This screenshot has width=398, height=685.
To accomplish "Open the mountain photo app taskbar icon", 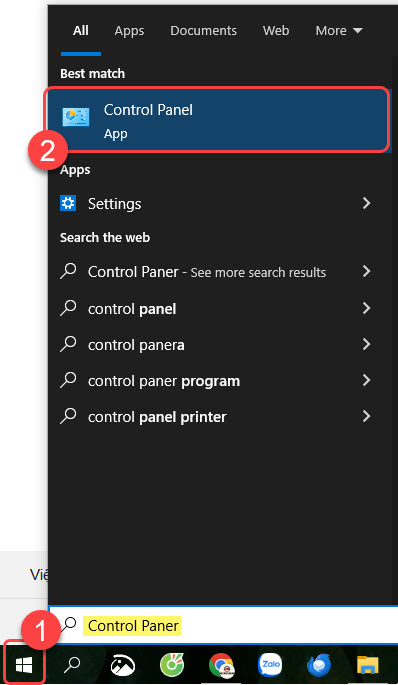I will pos(122,665).
